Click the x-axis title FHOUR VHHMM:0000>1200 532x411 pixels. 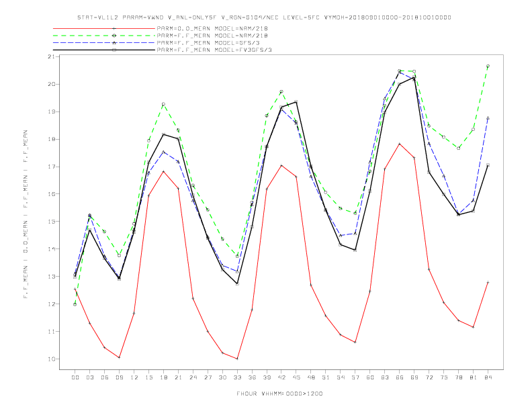point(279,394)
